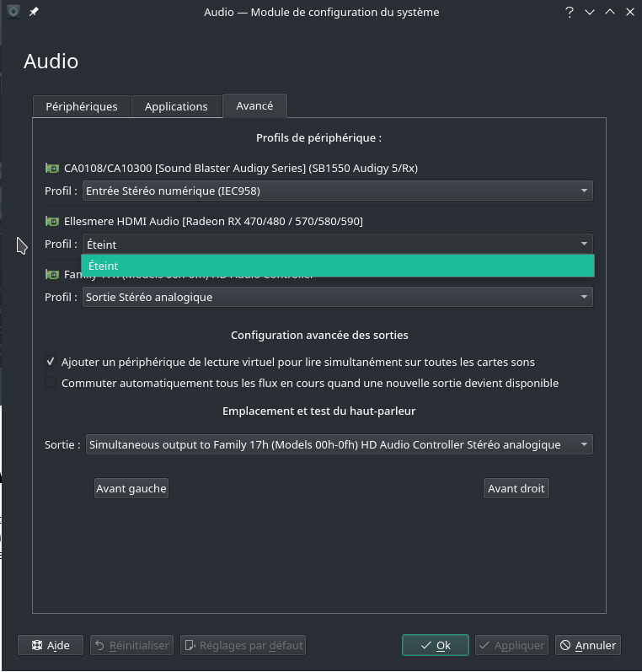This screenshot has width=642, height=672.
Task: Test the Avant droit speaker
Action: coord(516,488)
